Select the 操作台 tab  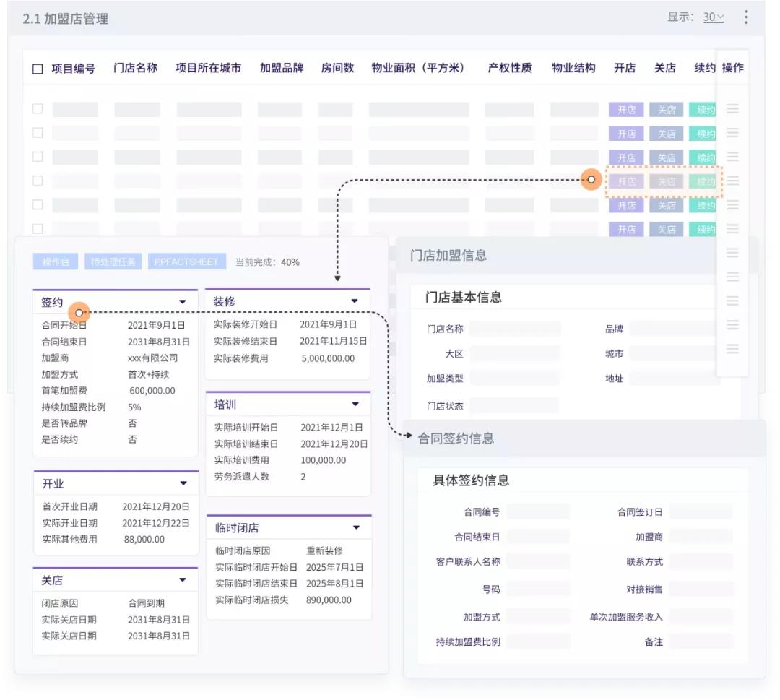click(55, 262)
